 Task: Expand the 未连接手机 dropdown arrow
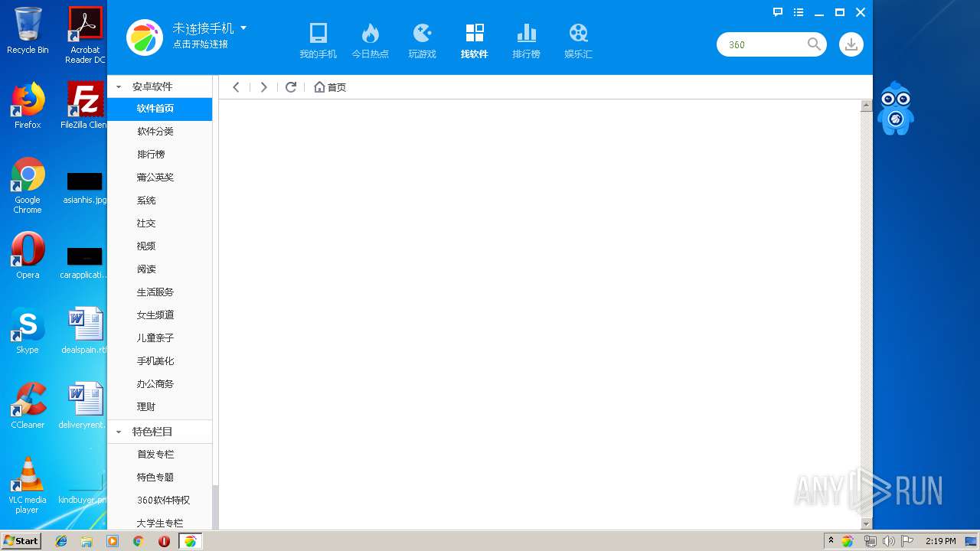(243, 28)
